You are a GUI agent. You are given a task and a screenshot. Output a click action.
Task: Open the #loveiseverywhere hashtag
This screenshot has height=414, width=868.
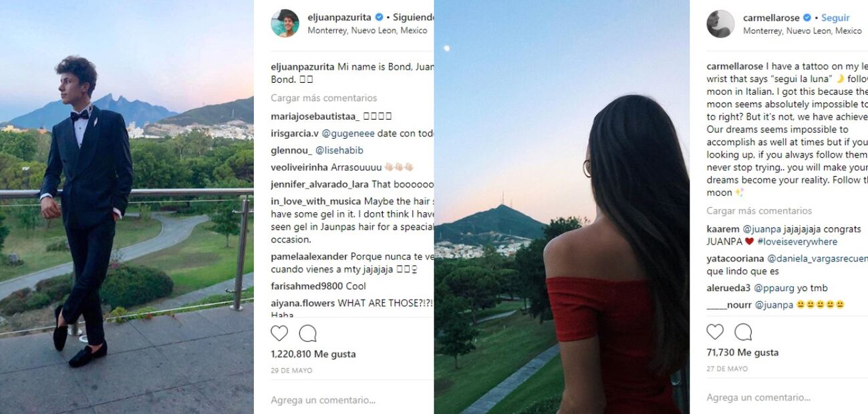click(x=797, y=242)
